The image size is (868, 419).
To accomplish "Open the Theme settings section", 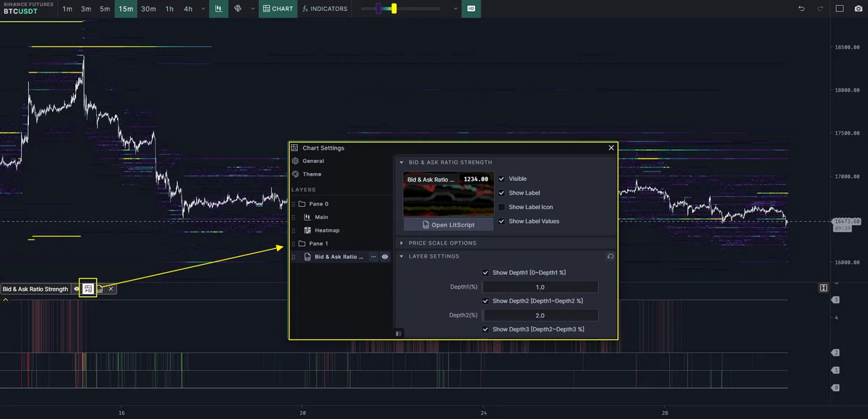I will 312,174.
